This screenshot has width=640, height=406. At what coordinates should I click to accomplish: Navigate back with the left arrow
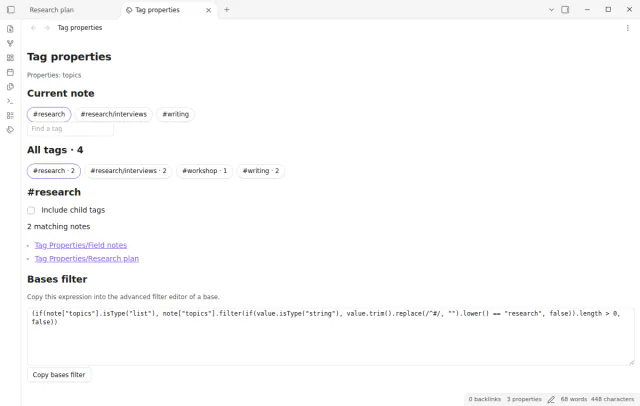coord(33,28)
